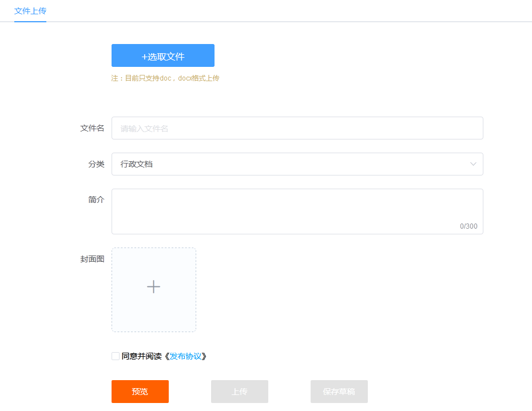
Task: Click the 分类 label
Action: pyautogui.click(x=96, y=164)
